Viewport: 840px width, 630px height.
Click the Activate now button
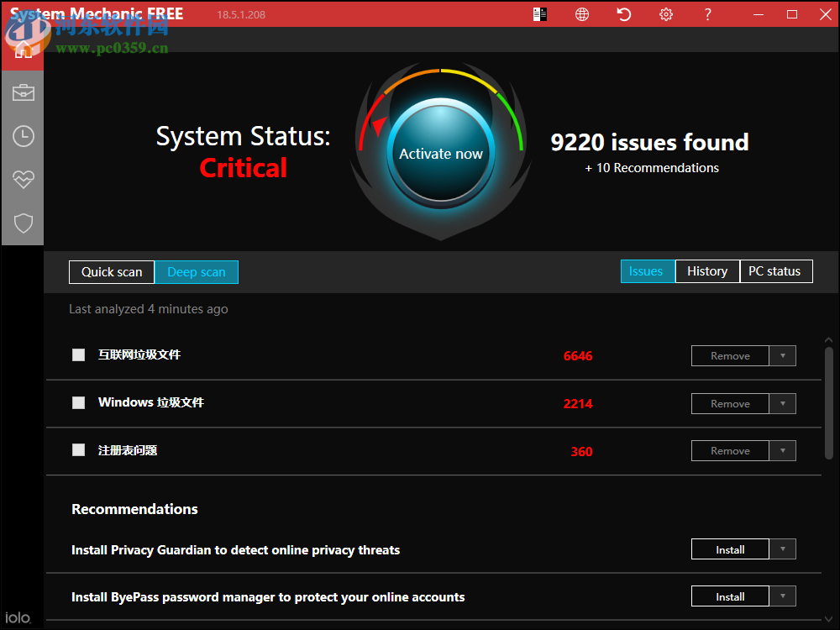(440, 154)
